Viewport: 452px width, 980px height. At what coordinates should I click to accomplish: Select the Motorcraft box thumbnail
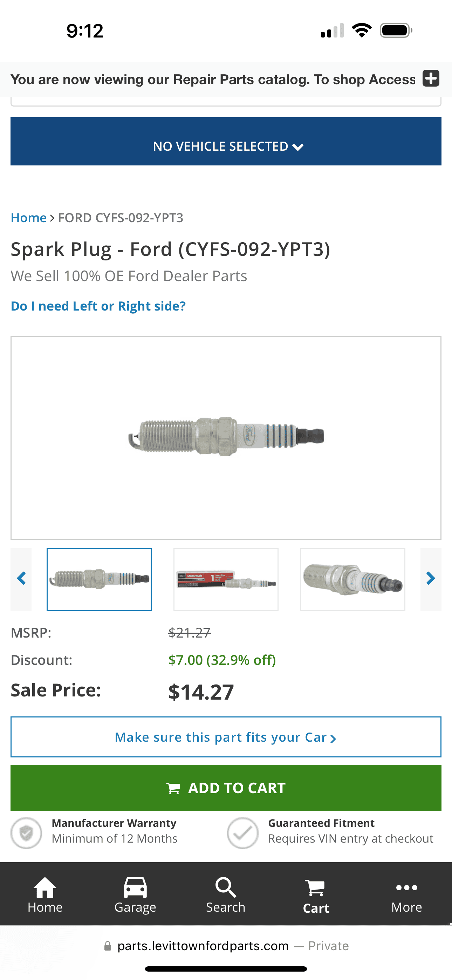[x=226, y=579]
